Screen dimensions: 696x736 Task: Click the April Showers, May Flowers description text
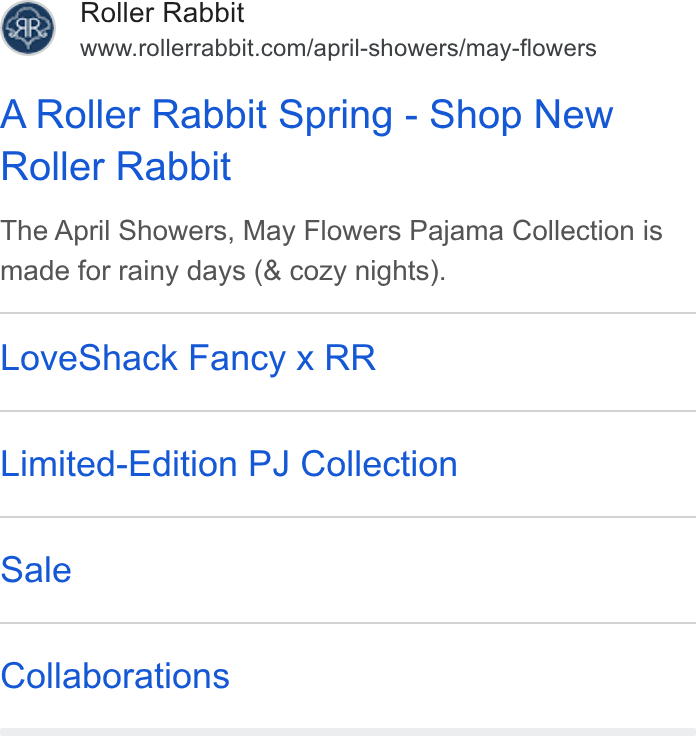[331, 250]
